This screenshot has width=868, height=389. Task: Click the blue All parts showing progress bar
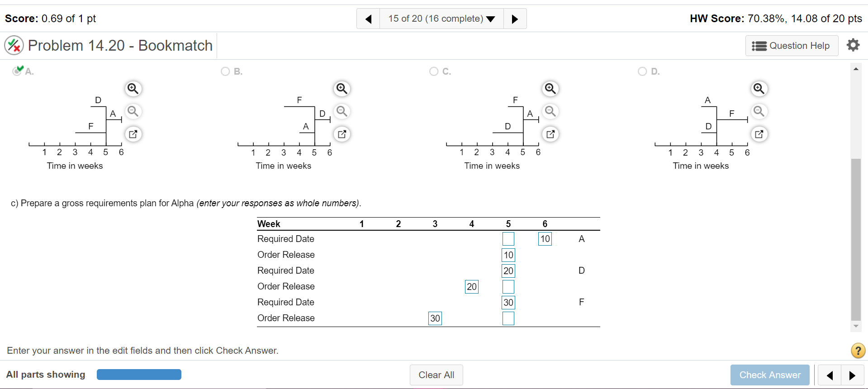coord(138,375)
